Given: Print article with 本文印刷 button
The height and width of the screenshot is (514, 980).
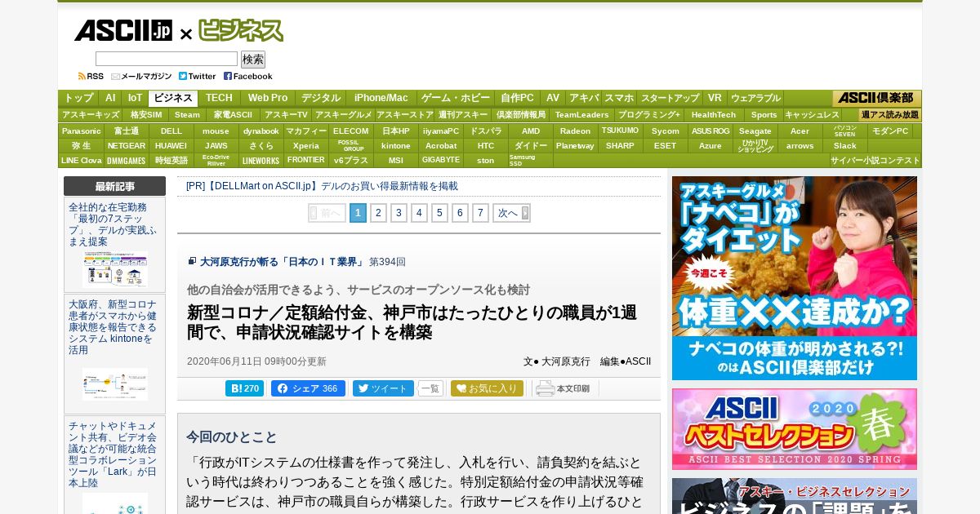Looking at the screenshot, I should coord(563,388).
